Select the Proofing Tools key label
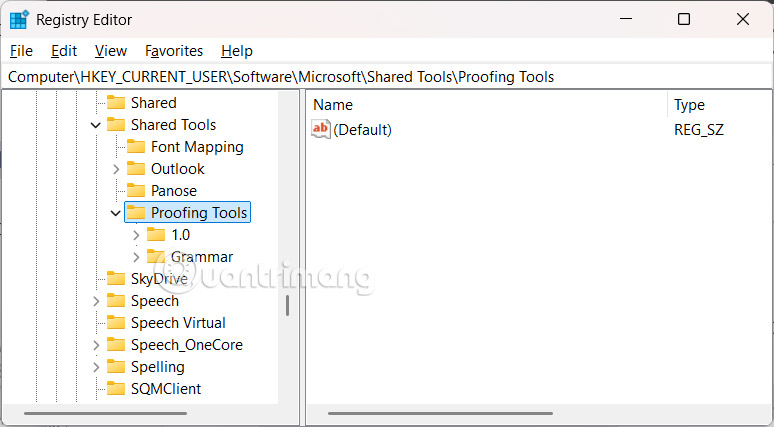The height and width of the screenshot is (427, 774). pos(199,213)
